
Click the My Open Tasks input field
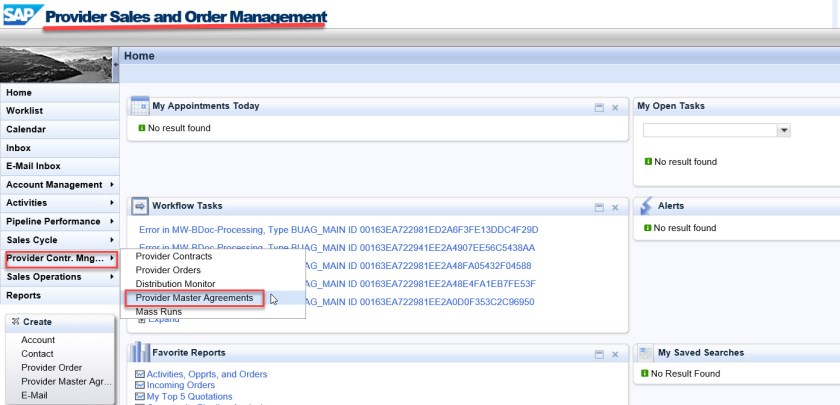[x=710, y=130]
